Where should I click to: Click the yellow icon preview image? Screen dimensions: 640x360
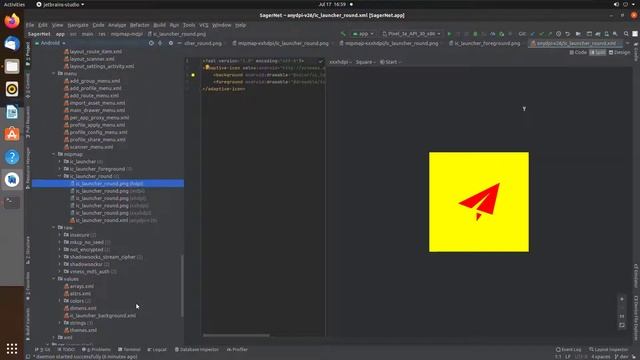coord(479,202)
